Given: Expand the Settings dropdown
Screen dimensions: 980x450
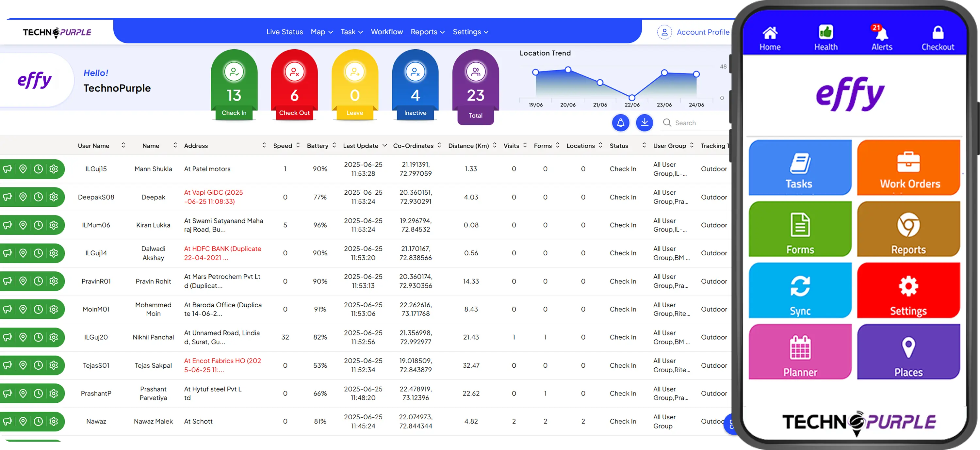Looking at the screenshot, I should (470, 32).
